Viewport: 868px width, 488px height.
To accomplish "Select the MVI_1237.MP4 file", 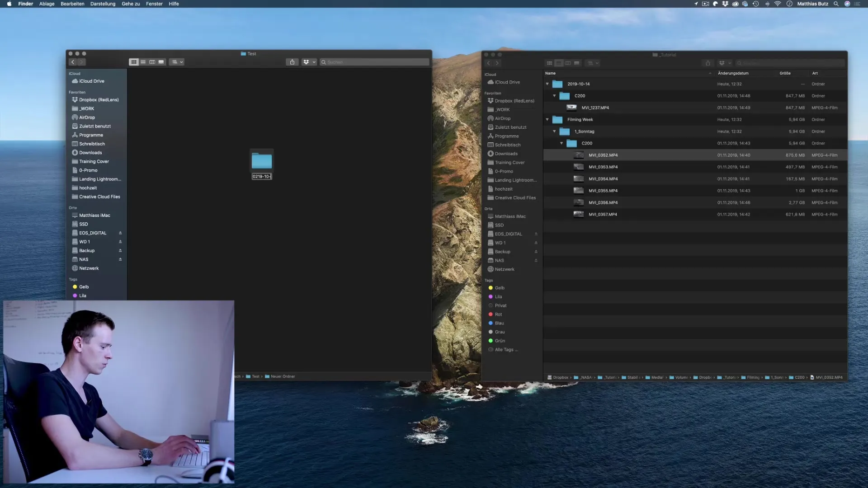I will click(x=695, y=108).
